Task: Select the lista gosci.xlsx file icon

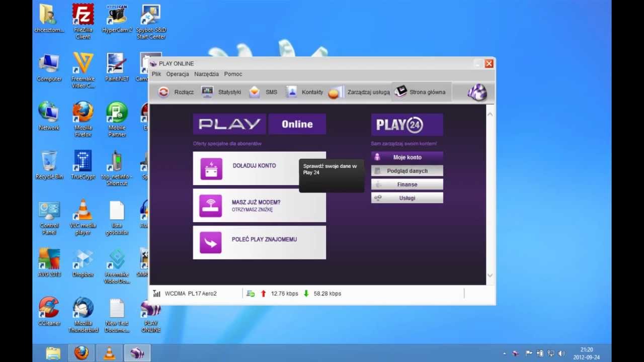Action: (x=117, y=218)
